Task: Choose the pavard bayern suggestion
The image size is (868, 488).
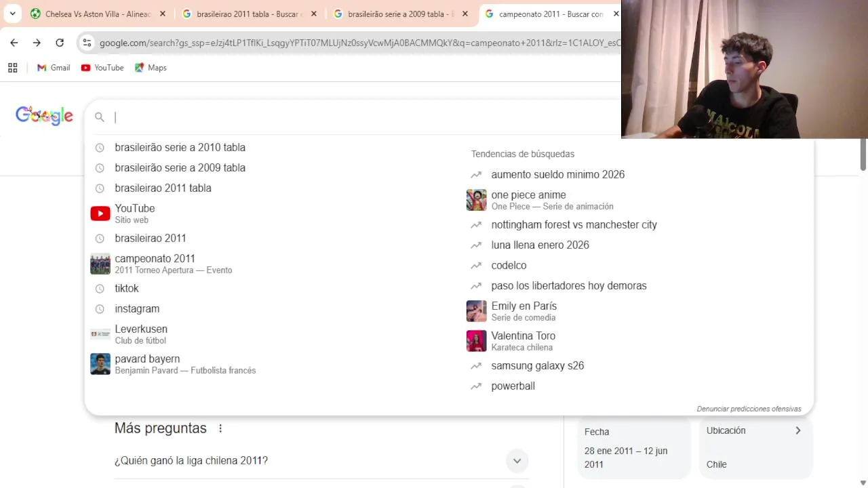Action: pos(185,364)
